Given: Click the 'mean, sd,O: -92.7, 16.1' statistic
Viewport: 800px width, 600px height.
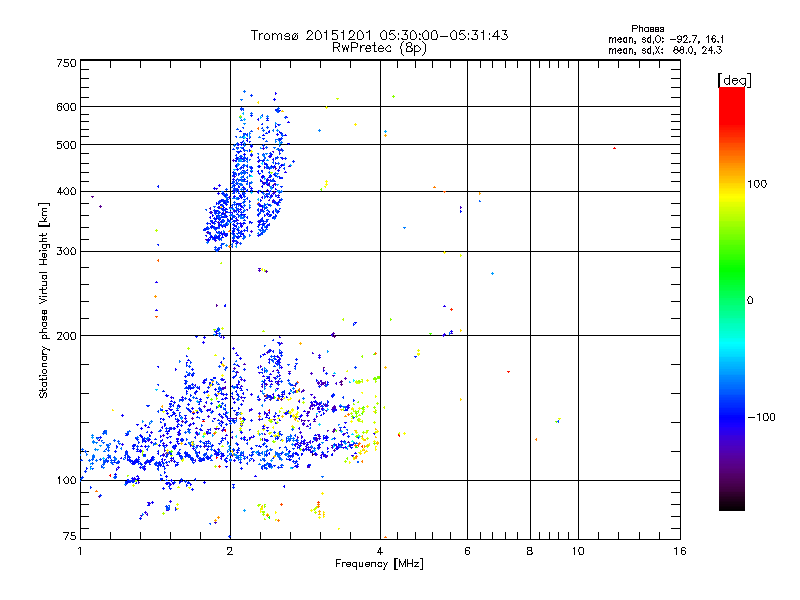Looking at the screenshot, I should click(x=666, y=39).
